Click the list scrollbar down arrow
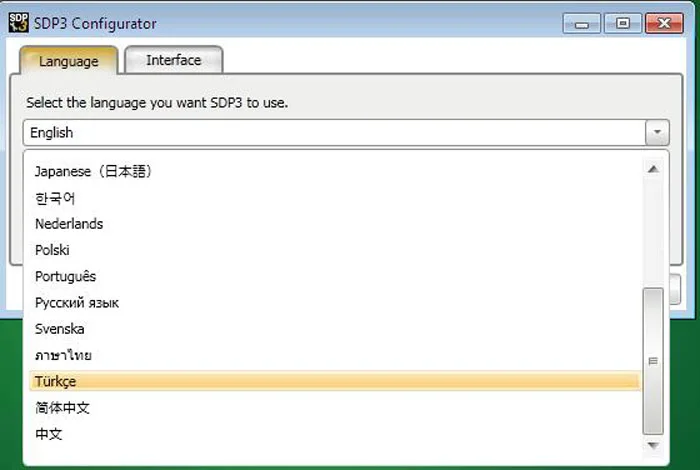This screenshot has height=470, width=700. click(x=653, y=445)
